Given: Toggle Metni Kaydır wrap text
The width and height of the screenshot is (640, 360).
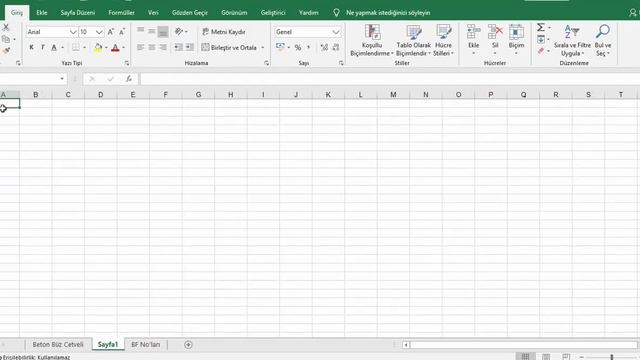Looking at the screenshot, I should tap(224, 31).
